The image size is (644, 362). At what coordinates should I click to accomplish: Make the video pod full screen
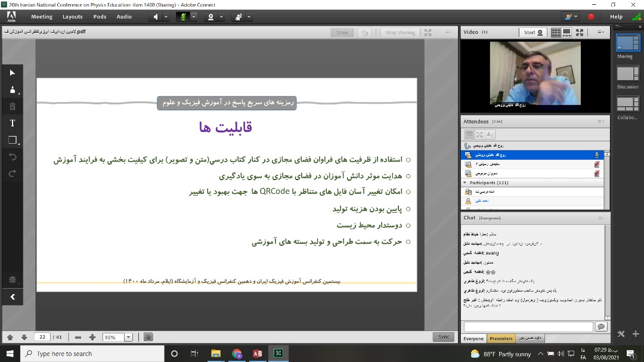coord(581,32)
